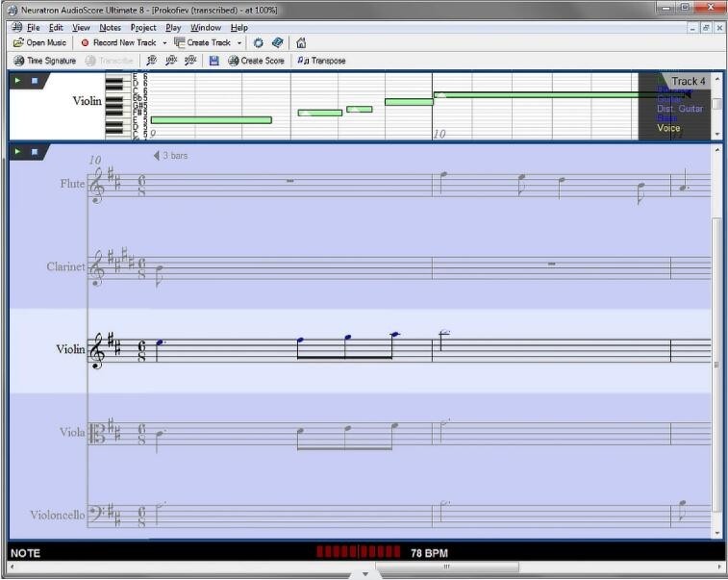
Task: Click the horizontal scrollbar left arrow
Action: click(13, 567)
